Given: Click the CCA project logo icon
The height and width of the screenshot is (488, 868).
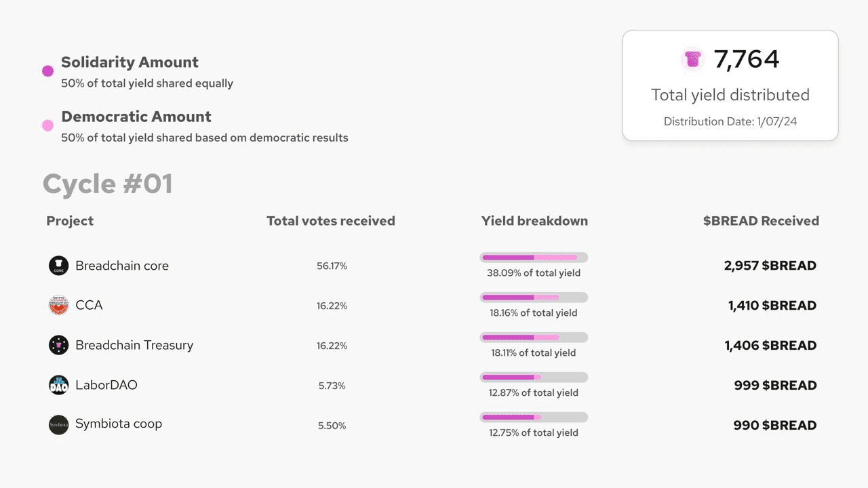Looking at the screenshot, I should tap(59, 305).
